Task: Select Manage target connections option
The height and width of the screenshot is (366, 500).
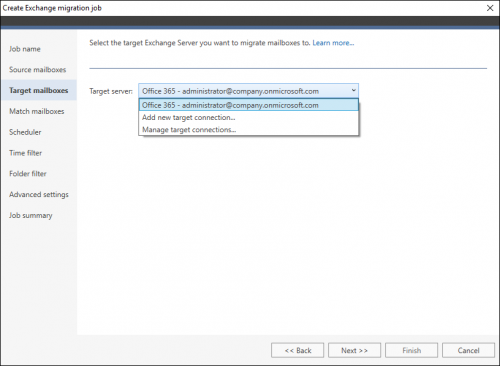Action: [x=249, y=130]
